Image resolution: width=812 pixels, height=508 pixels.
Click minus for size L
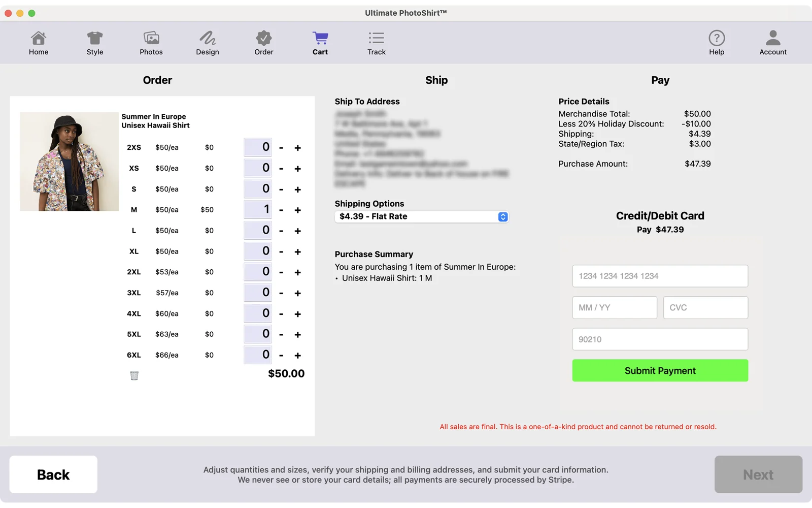pyautogui.click(x=281, y=231)
